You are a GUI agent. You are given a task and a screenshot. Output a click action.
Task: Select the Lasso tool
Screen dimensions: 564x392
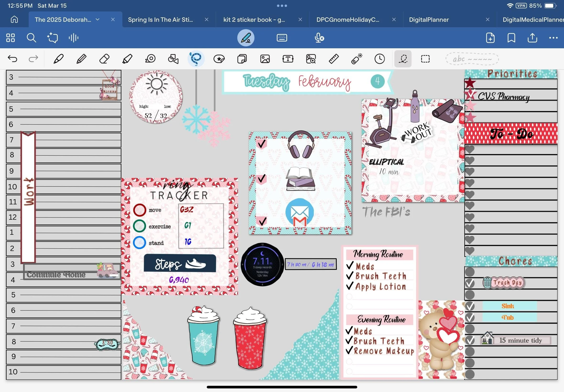(196, 59)
